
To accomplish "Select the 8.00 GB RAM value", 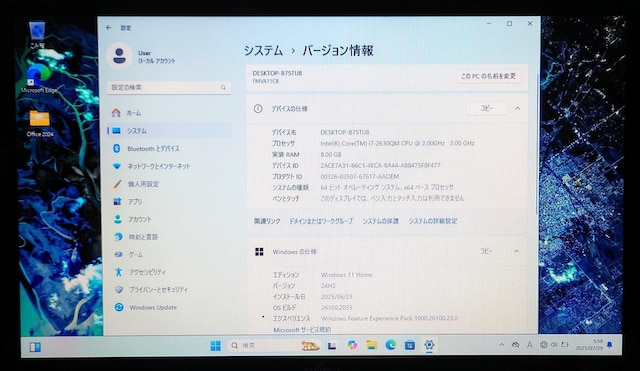I will point(331,155).
